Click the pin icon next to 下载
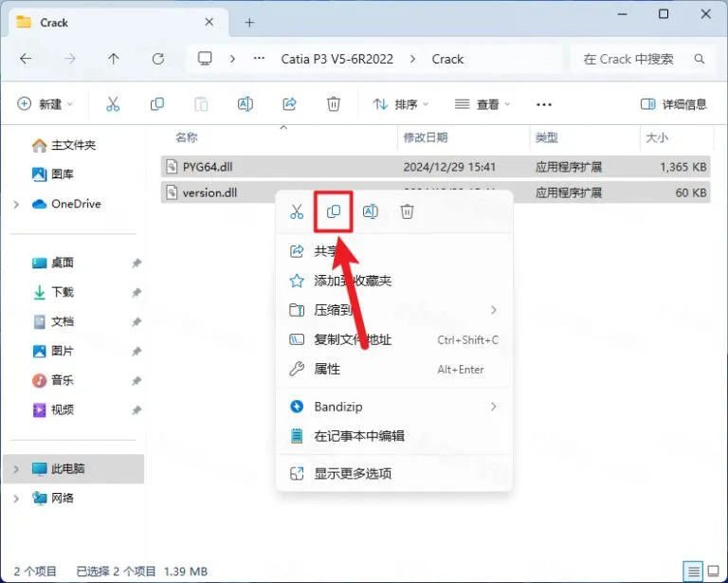 coord(136,292)
